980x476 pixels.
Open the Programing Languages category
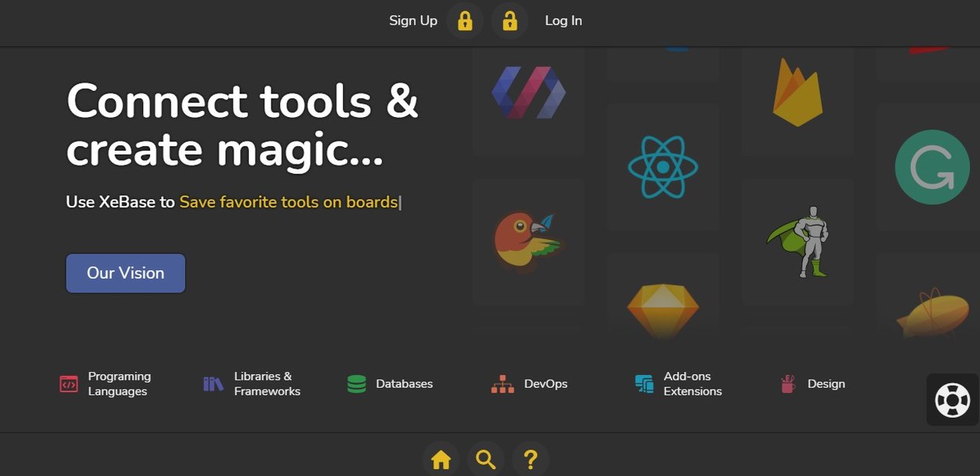[119, 384]
